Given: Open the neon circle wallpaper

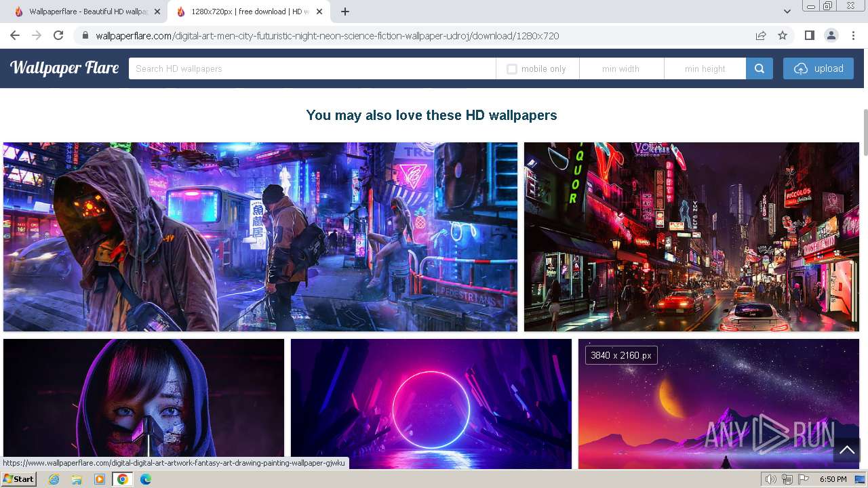Looking at the screenshot, I should (x=431, y=403).
